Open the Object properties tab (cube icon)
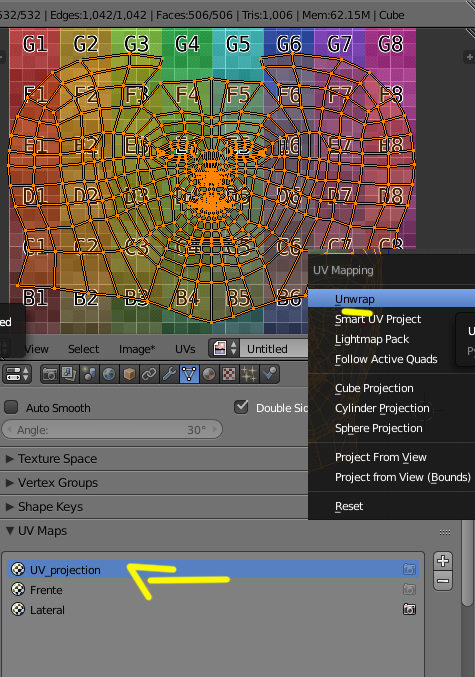 [129, 374]
